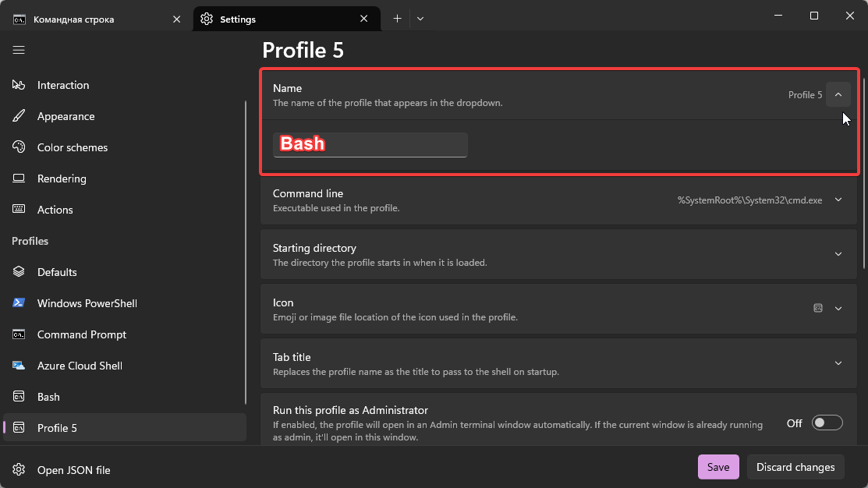Select the profile Defaults entry
868x488 pixels.
pos(57,272)
